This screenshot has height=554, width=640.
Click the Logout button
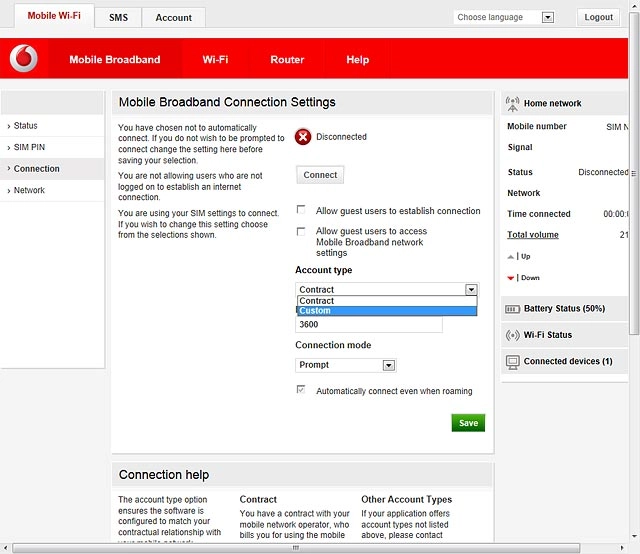598,17
